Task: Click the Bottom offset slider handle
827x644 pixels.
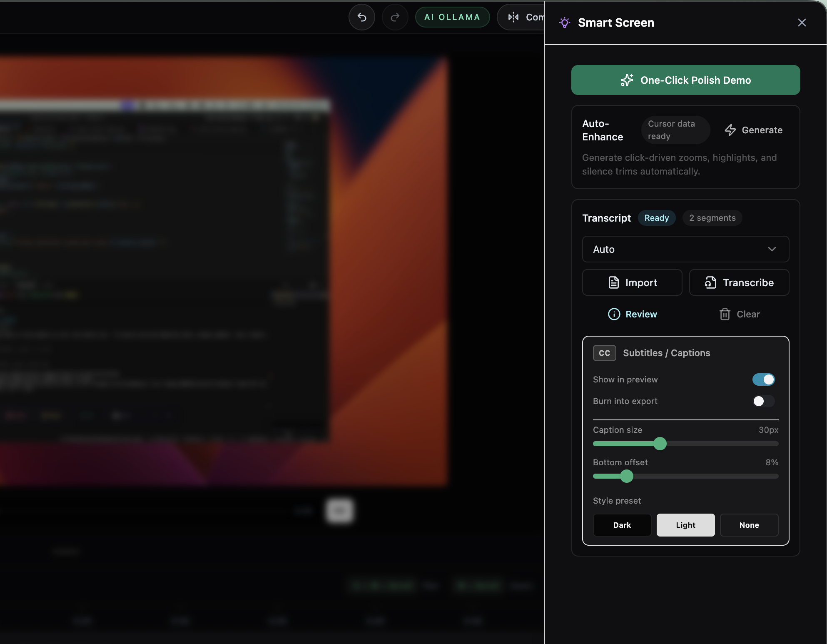Action: pyautogui.click(x=626, y=476)
